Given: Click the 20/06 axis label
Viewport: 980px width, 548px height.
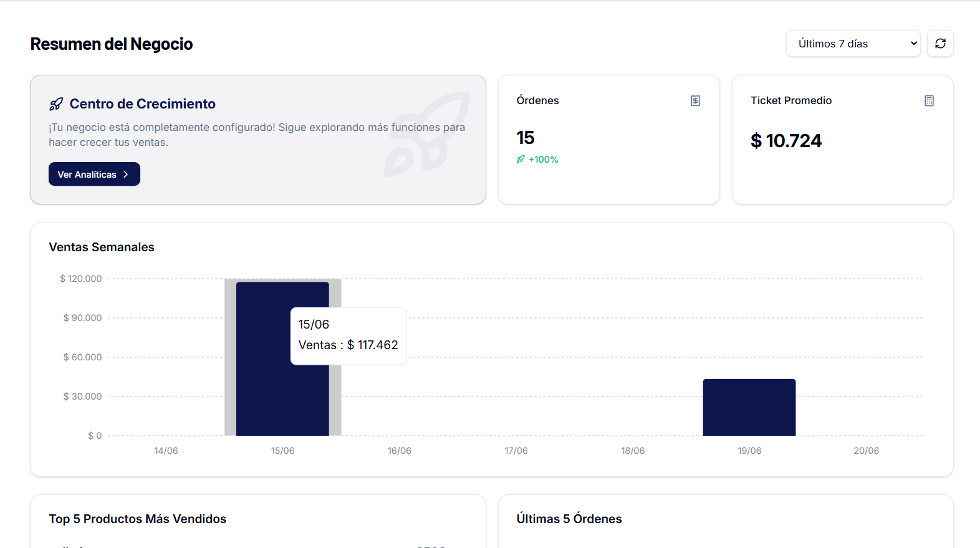Looking at the screenshot, I should coord(866,451).
